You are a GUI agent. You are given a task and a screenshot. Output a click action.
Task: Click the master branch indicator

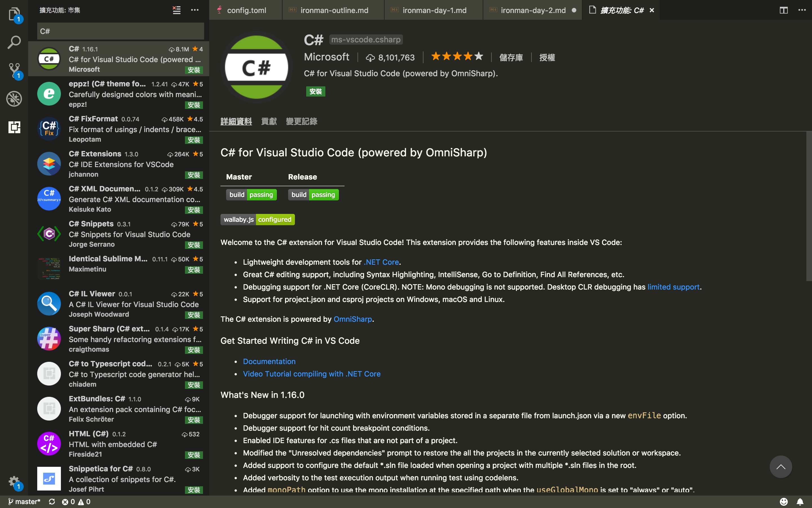point(24,502)
